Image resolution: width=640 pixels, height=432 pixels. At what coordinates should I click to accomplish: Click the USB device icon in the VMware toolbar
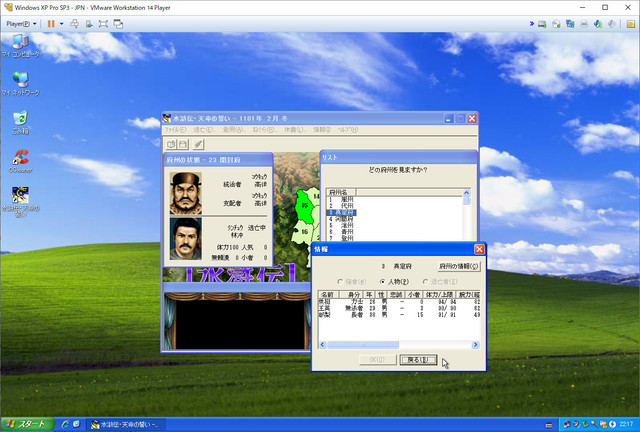click(598, 24)
